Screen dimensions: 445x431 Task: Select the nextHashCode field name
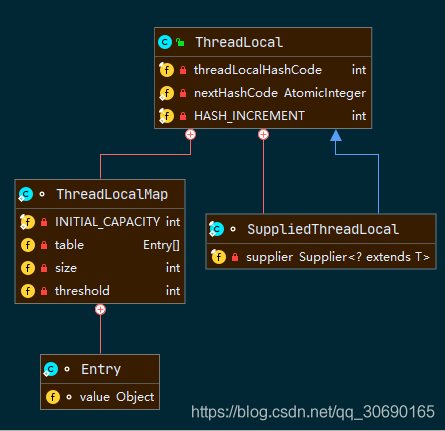point(236,93)
